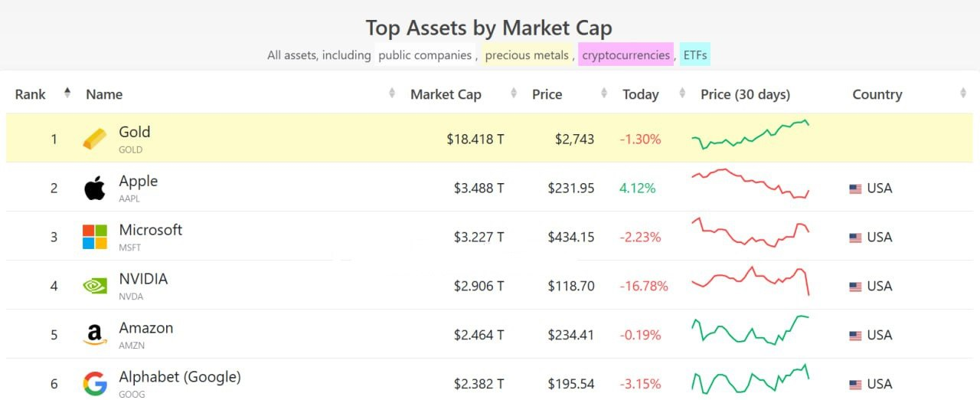Sort by Rank column arrows

[67, 93]
